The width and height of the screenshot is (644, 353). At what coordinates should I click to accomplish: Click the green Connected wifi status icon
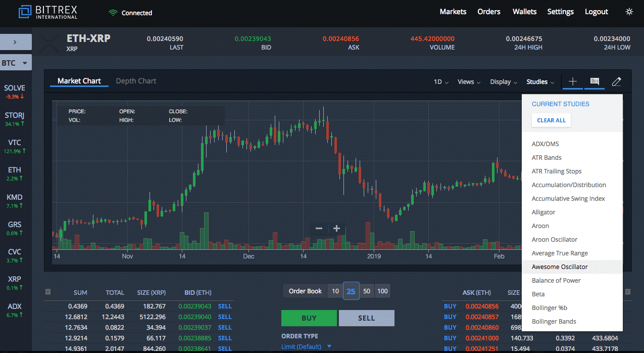click(113, 13)
